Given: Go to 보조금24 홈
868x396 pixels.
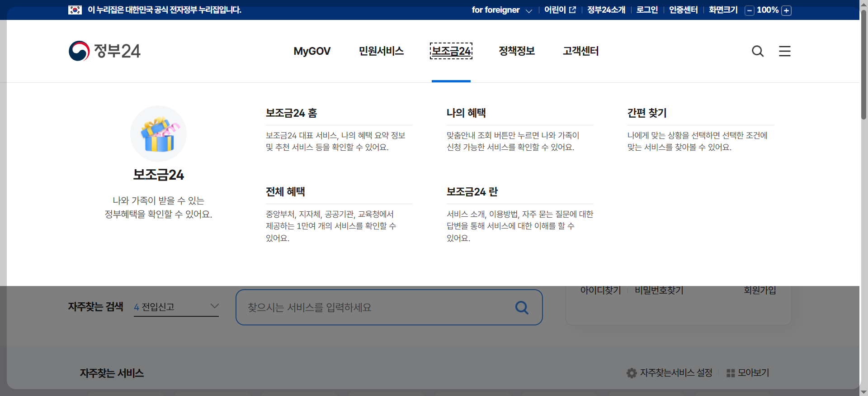Looking at the screenshot, I should click(292, 113).
